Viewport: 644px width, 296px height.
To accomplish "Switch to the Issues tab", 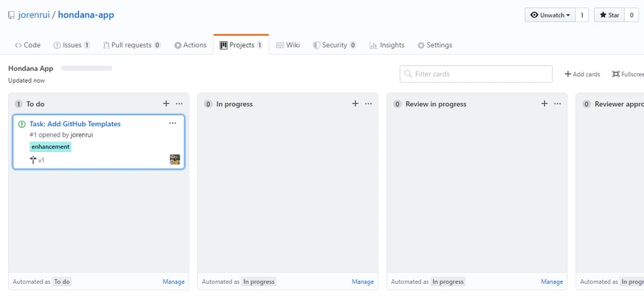I will (72, 45).
